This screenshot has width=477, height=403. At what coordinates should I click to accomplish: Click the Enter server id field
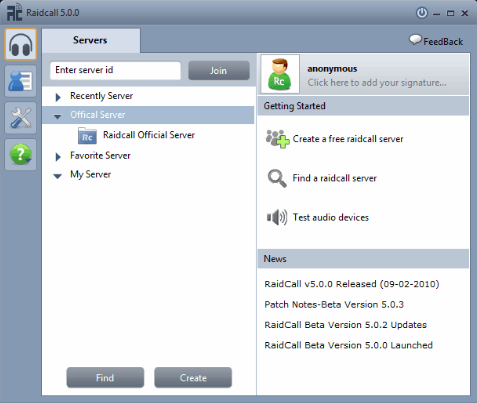coord(115,70)
